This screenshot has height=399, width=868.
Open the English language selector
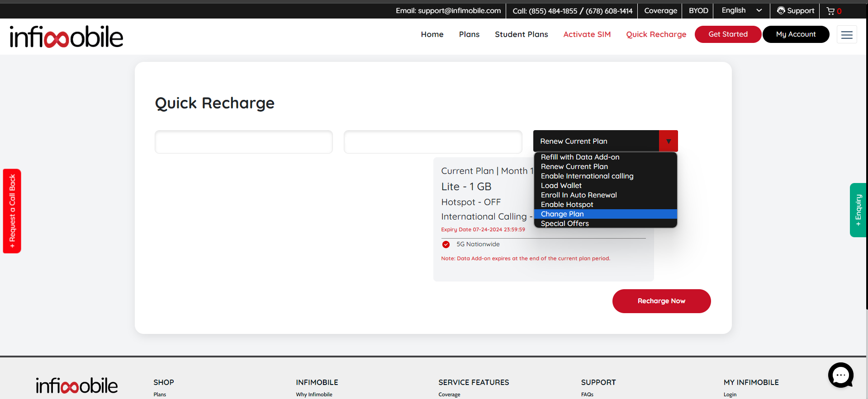(742, 10)
